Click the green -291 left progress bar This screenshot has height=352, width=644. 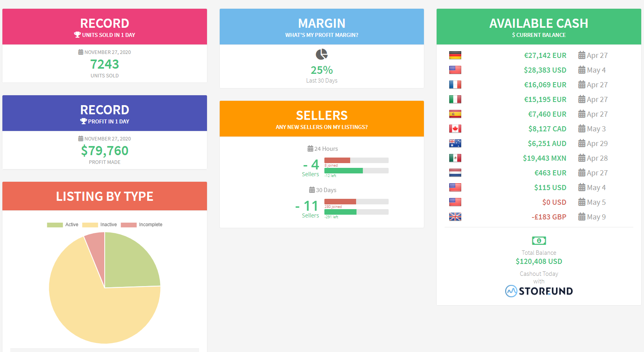(340, 212)
